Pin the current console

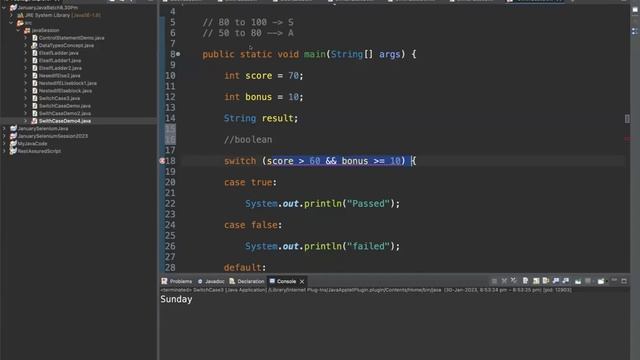pyautogui.click(x=578, y=281)
